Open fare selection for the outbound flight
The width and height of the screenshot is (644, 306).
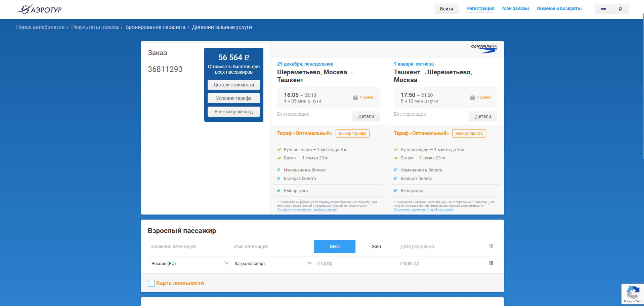coord(352,133)
